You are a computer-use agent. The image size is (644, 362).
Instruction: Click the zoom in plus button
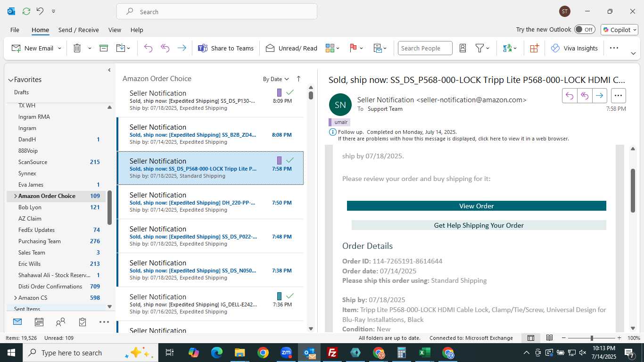click(619, 338)
